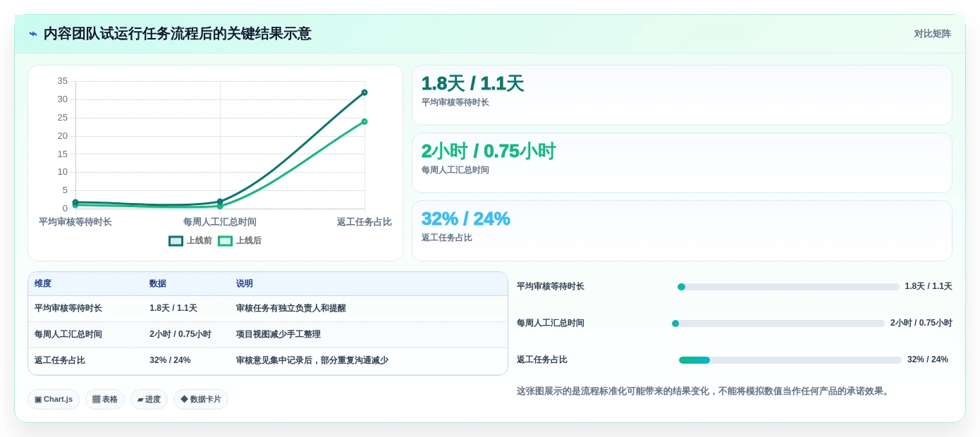Click the title 内容团队试运行任务流程后的关键结果示意
The height and width of the screenshot is (437, 980).
tap(178, 34)
